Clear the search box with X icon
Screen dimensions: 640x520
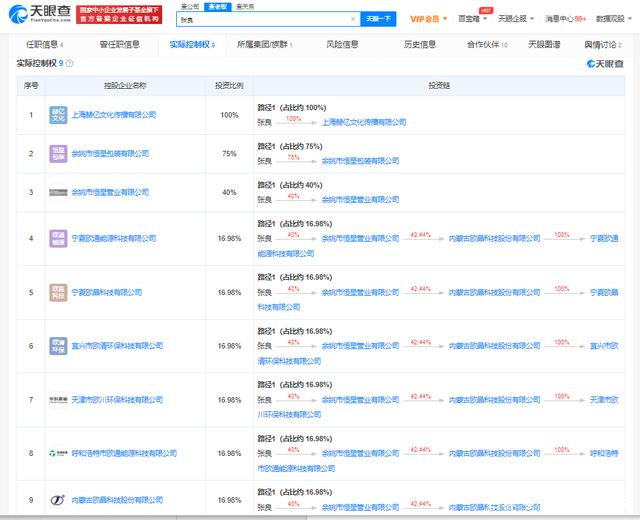point(354,19)
